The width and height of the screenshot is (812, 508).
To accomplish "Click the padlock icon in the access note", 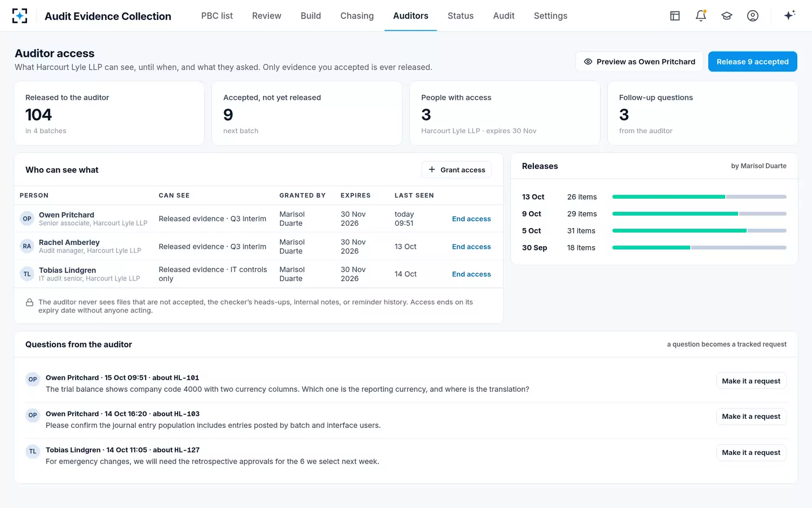I will point(29,303).
